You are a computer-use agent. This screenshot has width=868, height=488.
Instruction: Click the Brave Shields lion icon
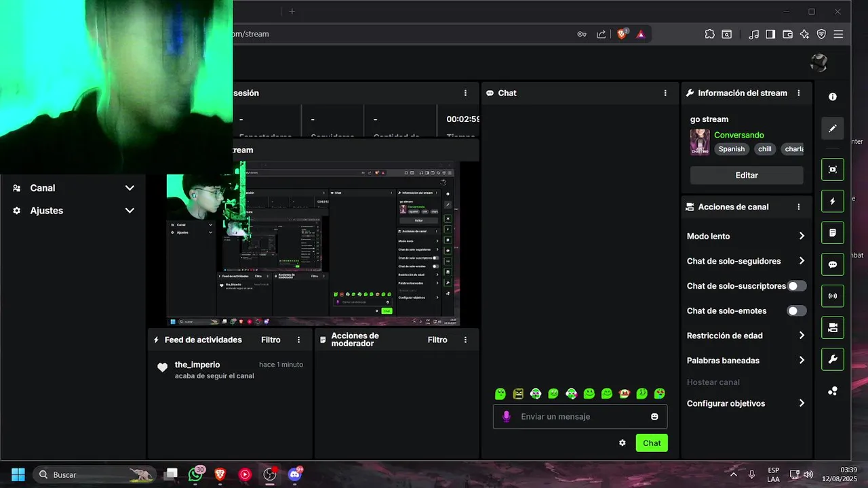[622, 34]
